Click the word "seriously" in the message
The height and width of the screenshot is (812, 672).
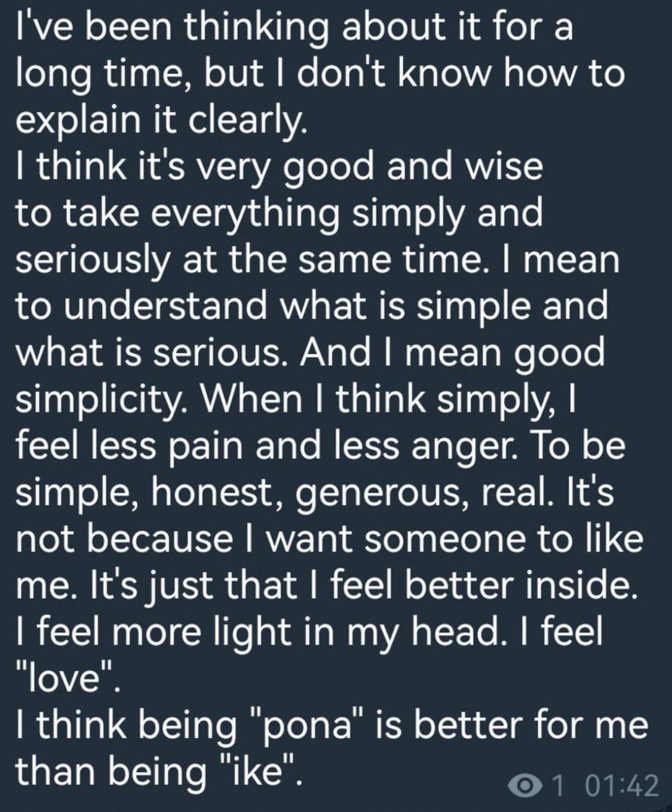point(93,261)
